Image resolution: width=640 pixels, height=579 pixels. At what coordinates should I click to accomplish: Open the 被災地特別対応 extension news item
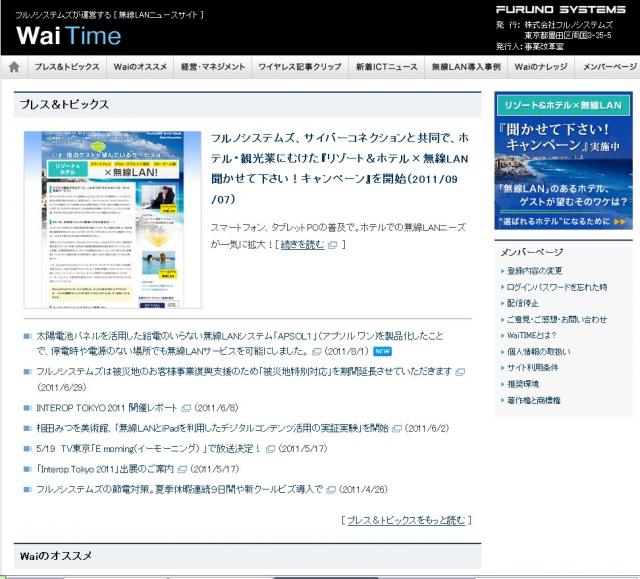point(244,371)
